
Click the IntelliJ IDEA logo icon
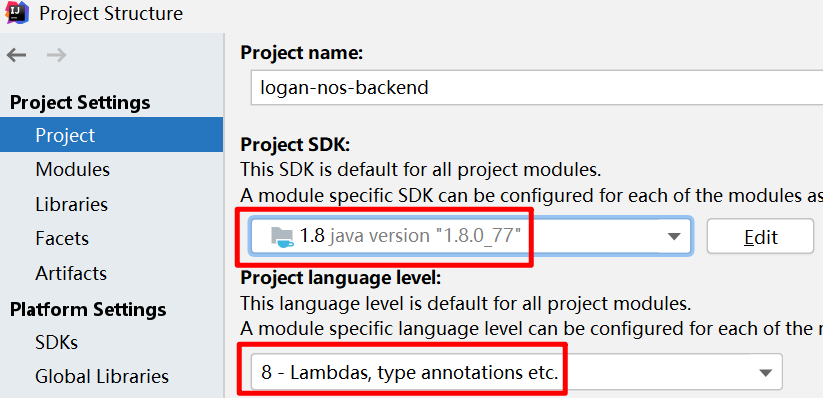(17, 12)
